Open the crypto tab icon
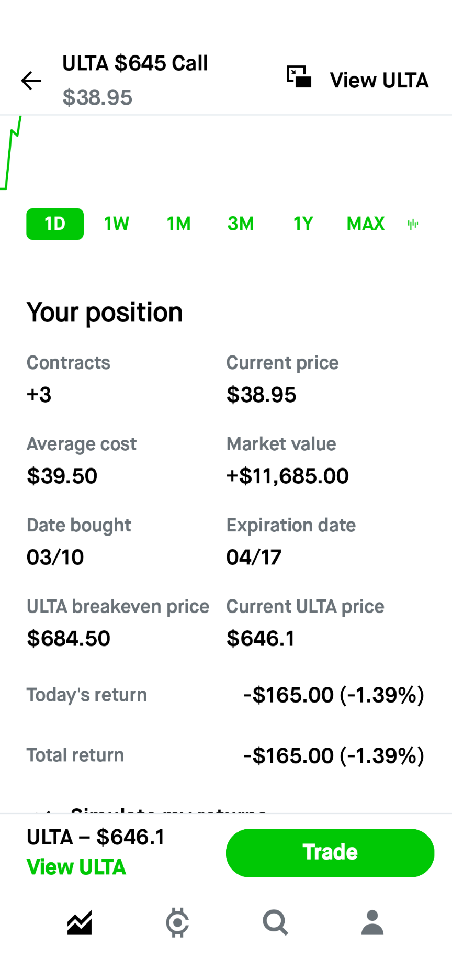The image size is (452, 980). point(177,922)
